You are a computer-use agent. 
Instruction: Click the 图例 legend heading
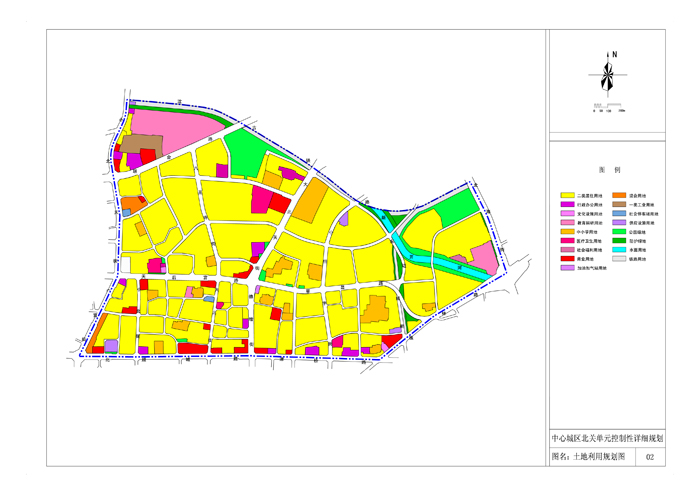[609, 170]
